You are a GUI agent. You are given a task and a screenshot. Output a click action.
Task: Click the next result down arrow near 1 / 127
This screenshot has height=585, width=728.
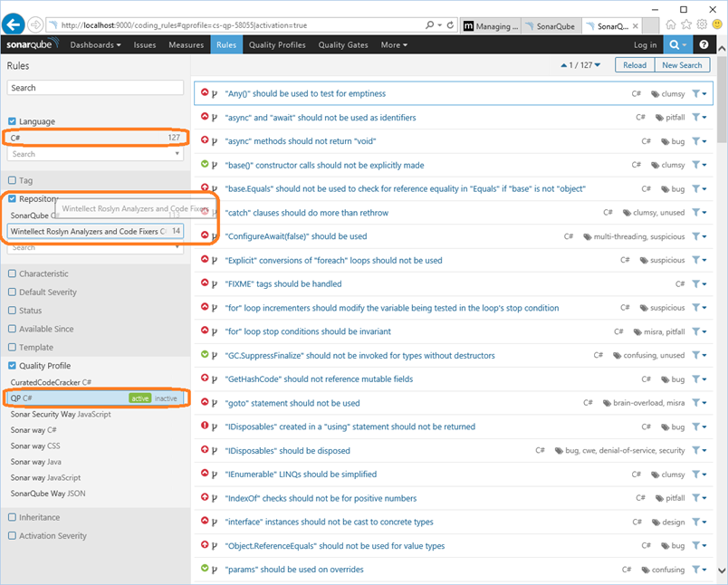point(598,65)
